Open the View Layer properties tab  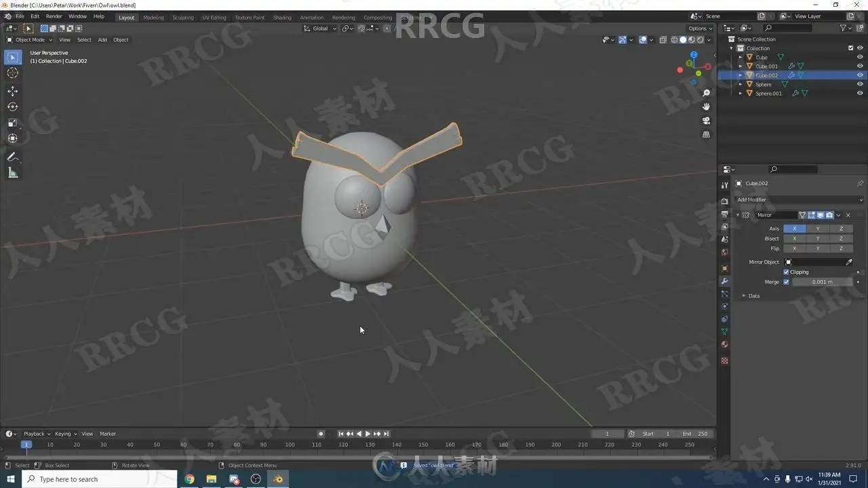[x=724, y=226]
